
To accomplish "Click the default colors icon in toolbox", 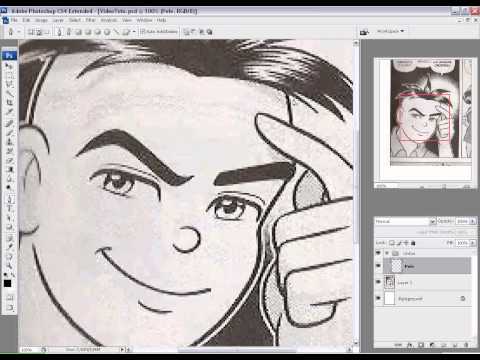I will (x=5, y=275).
